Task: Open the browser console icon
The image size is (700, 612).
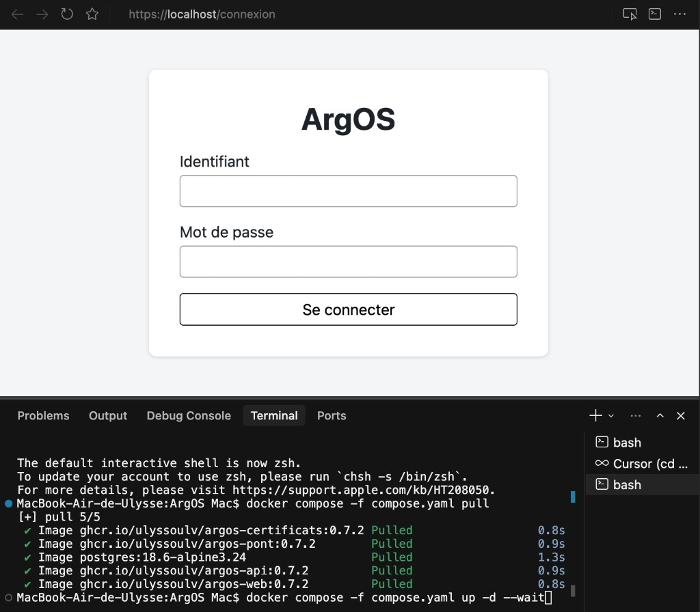Action: [x=654, y=14]
